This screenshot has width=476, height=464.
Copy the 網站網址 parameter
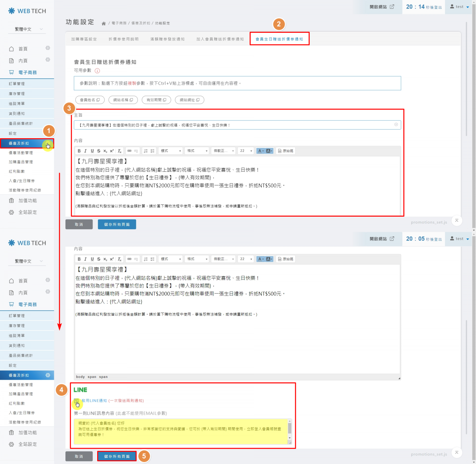[x=189, y=100]
